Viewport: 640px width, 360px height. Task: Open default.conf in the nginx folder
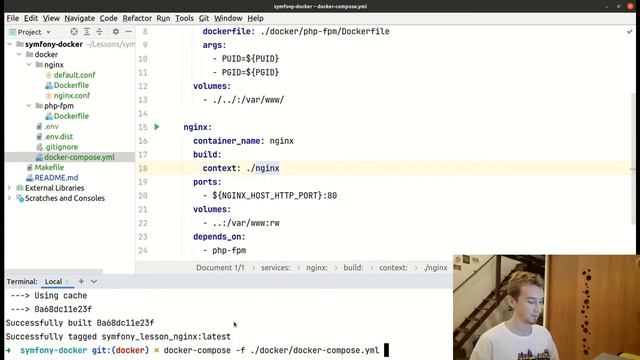(74, 75)
